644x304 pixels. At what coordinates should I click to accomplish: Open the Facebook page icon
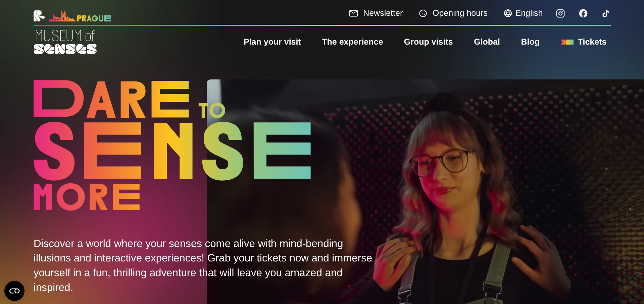click(x=583, y=13)
